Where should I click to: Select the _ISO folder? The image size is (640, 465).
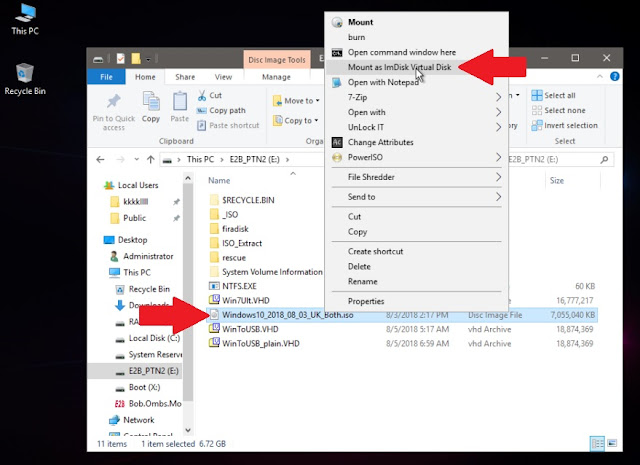point(224,214)
